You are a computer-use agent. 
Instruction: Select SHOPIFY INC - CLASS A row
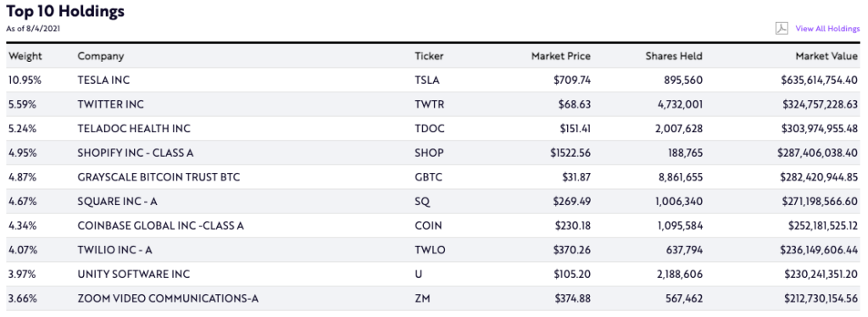433,153
